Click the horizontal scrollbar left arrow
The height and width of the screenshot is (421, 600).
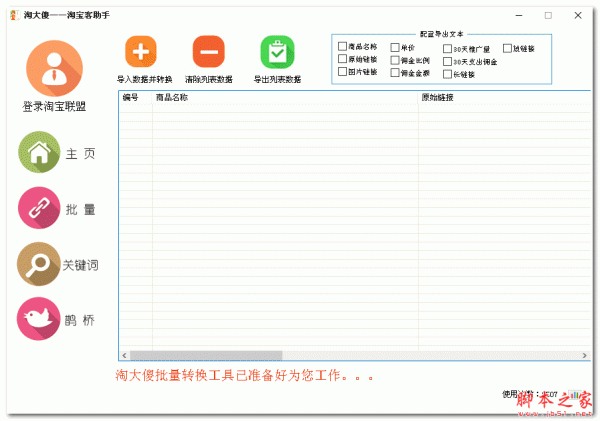click(124, 356)
